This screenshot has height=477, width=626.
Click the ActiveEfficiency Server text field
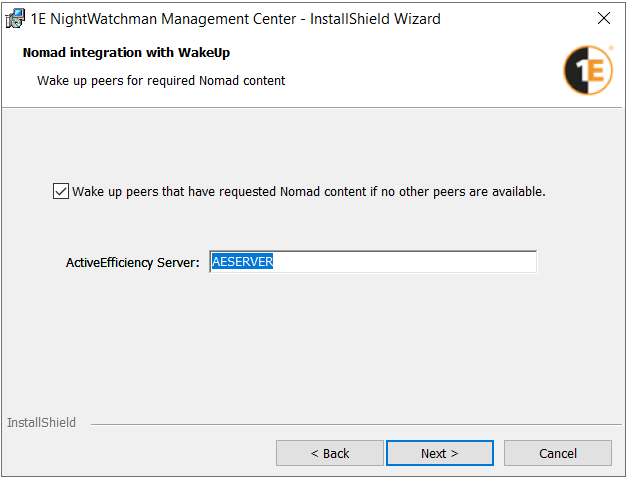[x=372, y=262]
